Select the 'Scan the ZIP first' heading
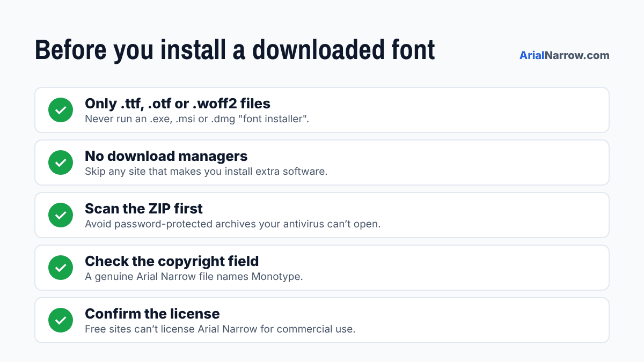This screenshot has height=362, width=644. tap(144, 209)
